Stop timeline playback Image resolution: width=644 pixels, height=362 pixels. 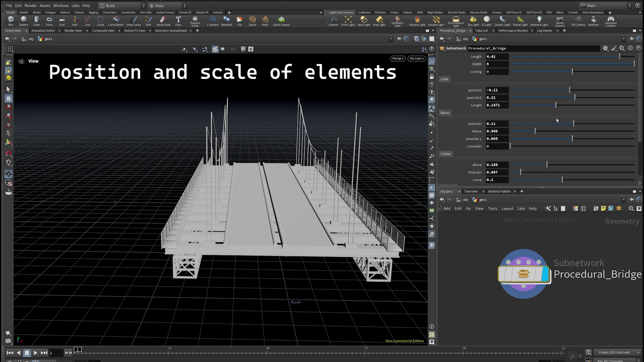(27, 353)
